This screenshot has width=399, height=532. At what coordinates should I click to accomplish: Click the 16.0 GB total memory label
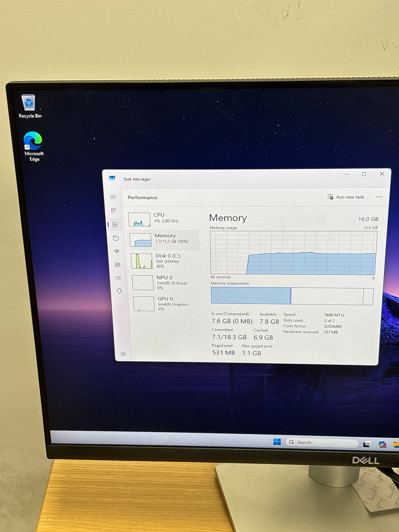point(368,219)
